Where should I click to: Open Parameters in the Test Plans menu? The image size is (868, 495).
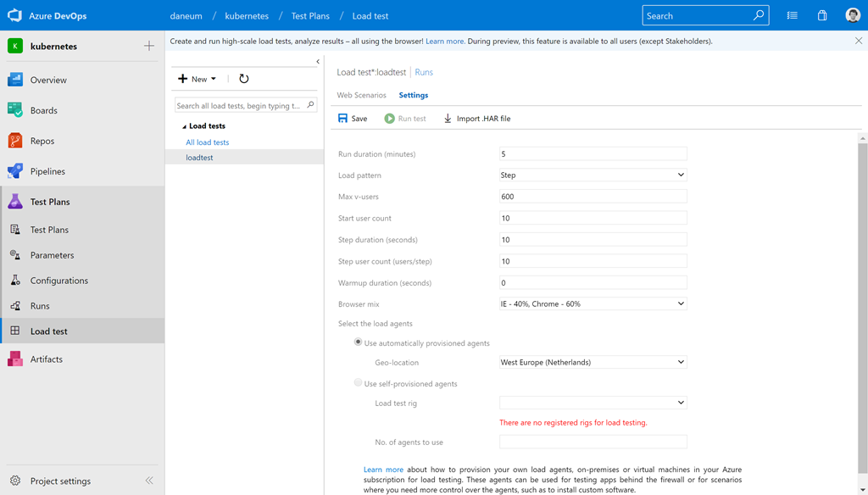[52, 255]
